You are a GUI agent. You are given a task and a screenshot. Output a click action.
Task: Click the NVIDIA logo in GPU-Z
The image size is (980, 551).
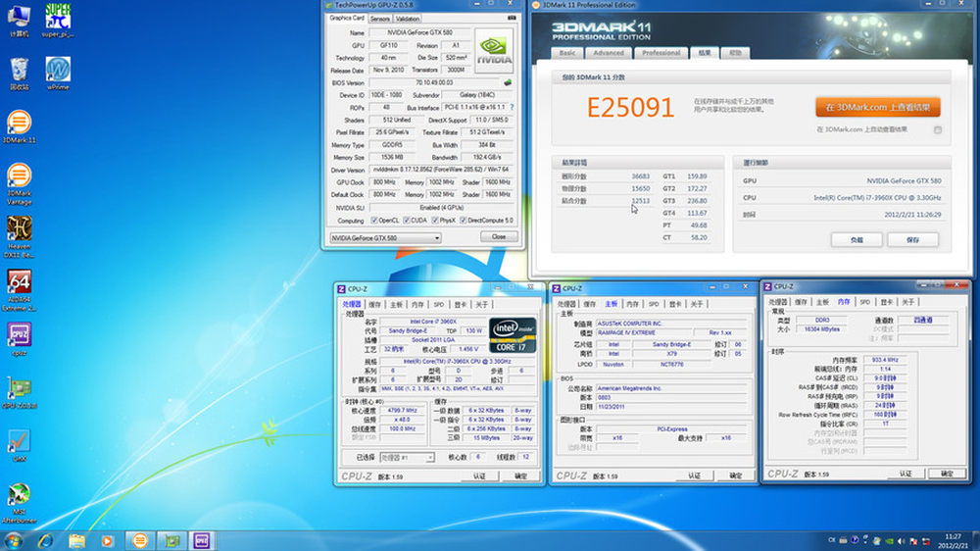tap(494, 51)
